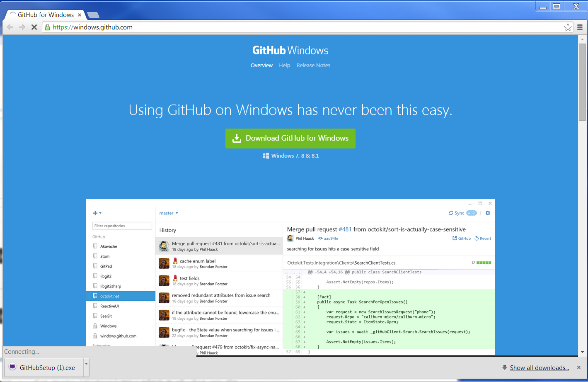Select the libgit2 repository entry

(x=121, y=276)
